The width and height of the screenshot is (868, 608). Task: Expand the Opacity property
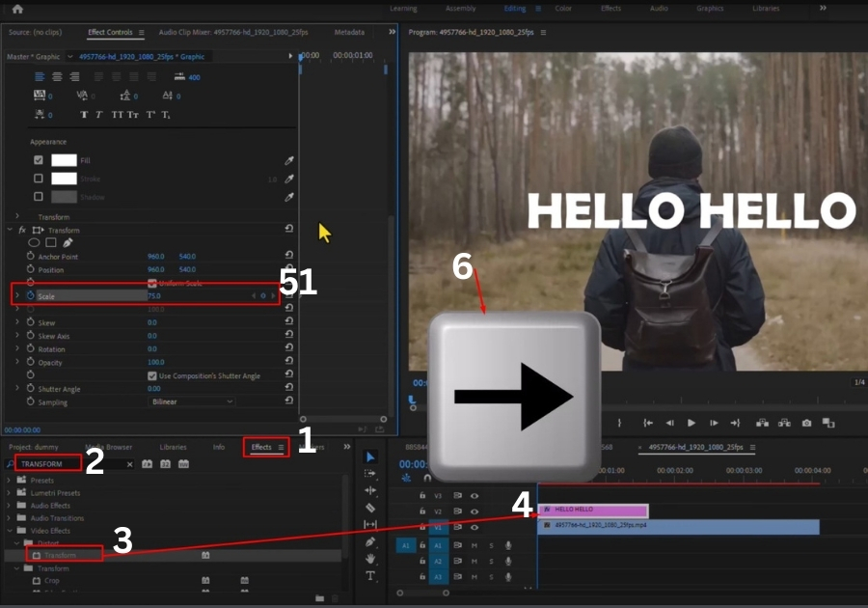click(x=16, y=362)
